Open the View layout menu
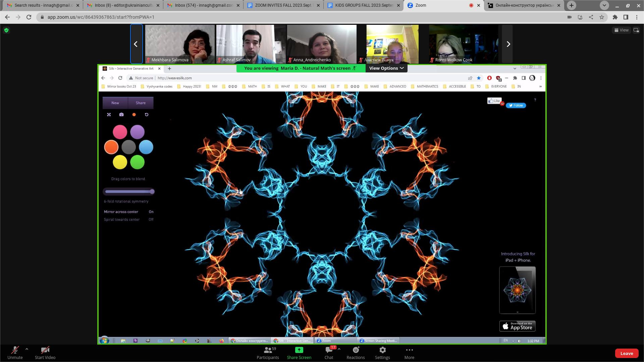 coord(621,30)
